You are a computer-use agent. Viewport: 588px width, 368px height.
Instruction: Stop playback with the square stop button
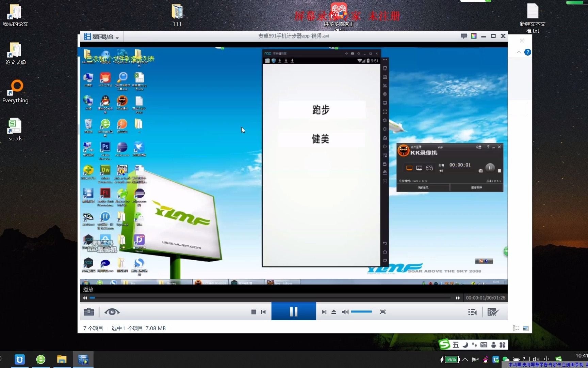pos(254,312)
